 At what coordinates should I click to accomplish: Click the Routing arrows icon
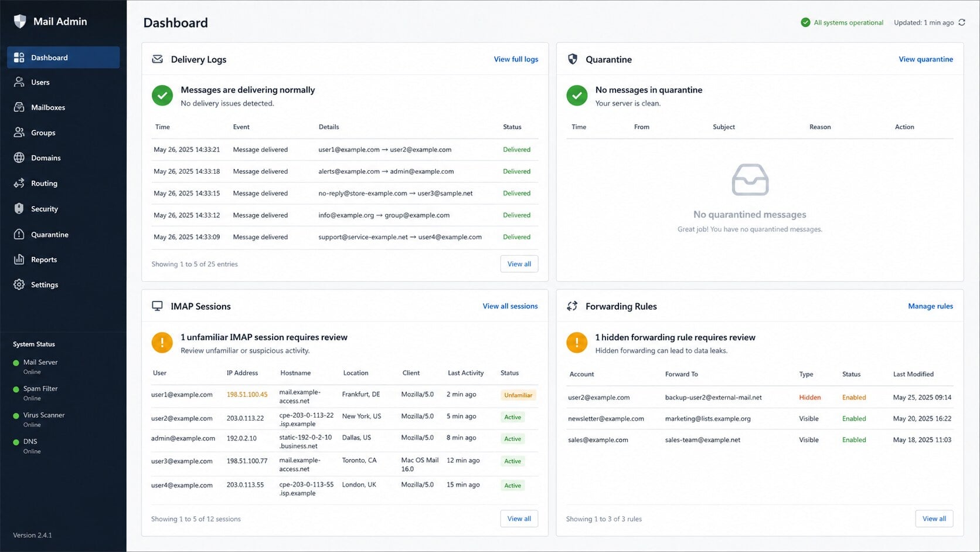(x=19, y=183)
